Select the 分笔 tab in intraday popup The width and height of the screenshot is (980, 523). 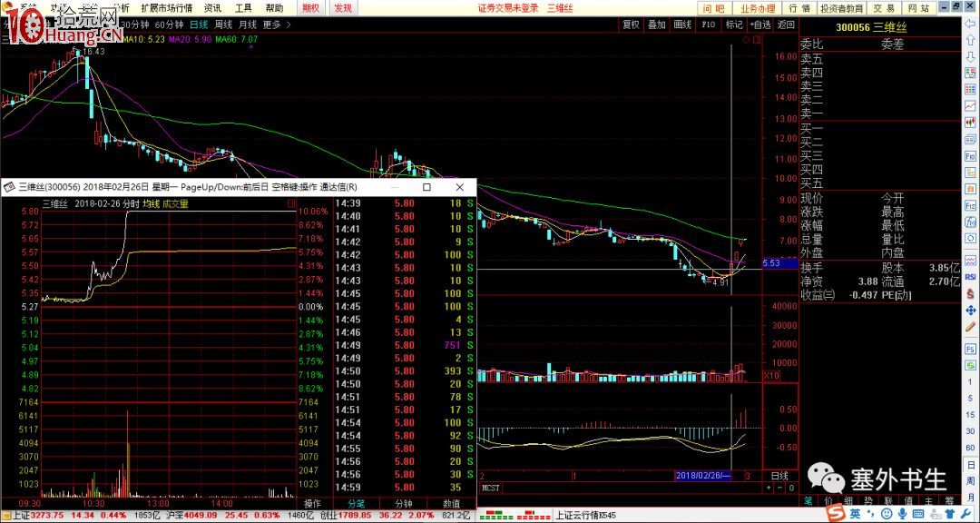pyautogui.click(x=357, y=504)
